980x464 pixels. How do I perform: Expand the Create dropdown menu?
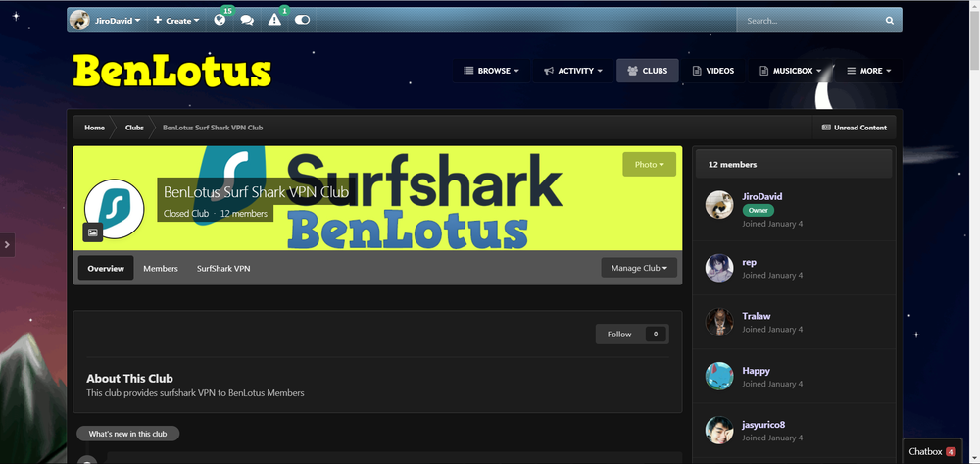point(176,21)
